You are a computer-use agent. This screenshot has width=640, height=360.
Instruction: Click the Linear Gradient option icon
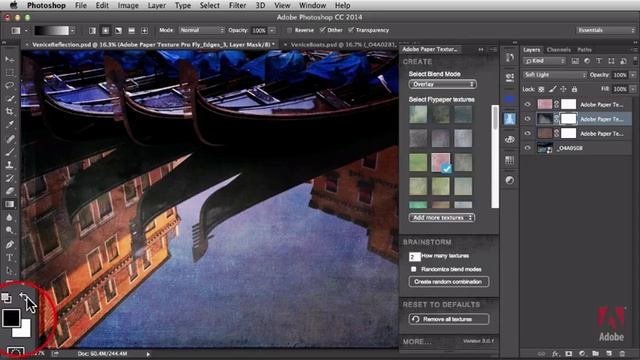(x=93, y=31)
